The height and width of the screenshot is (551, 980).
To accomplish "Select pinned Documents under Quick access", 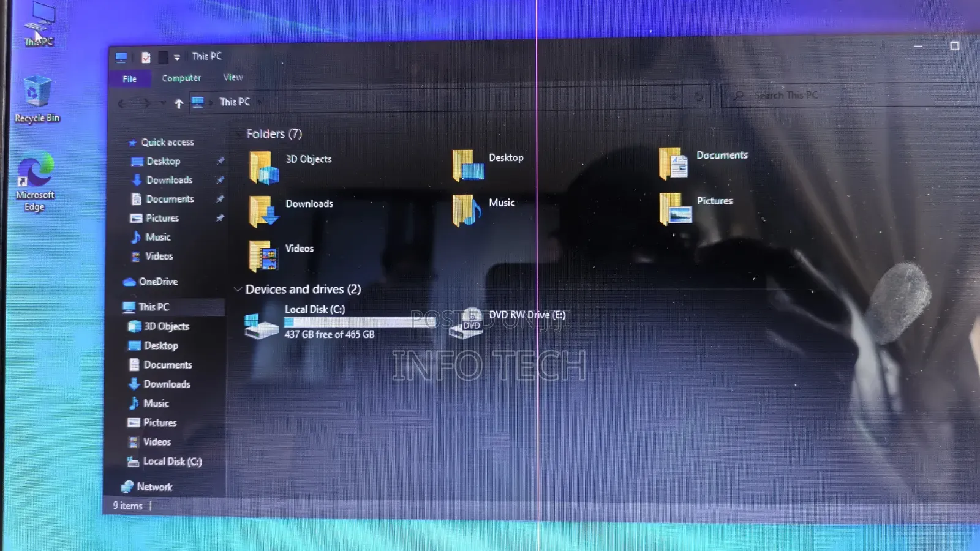I will [163, 199].
